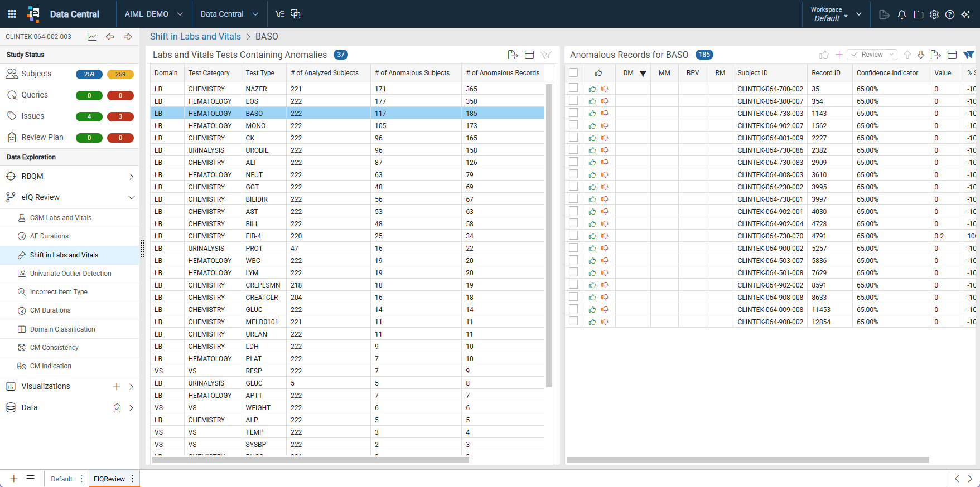980x487 pixels.
Task: Expand the Visualizations section chevron
Action: pos(131,387)
